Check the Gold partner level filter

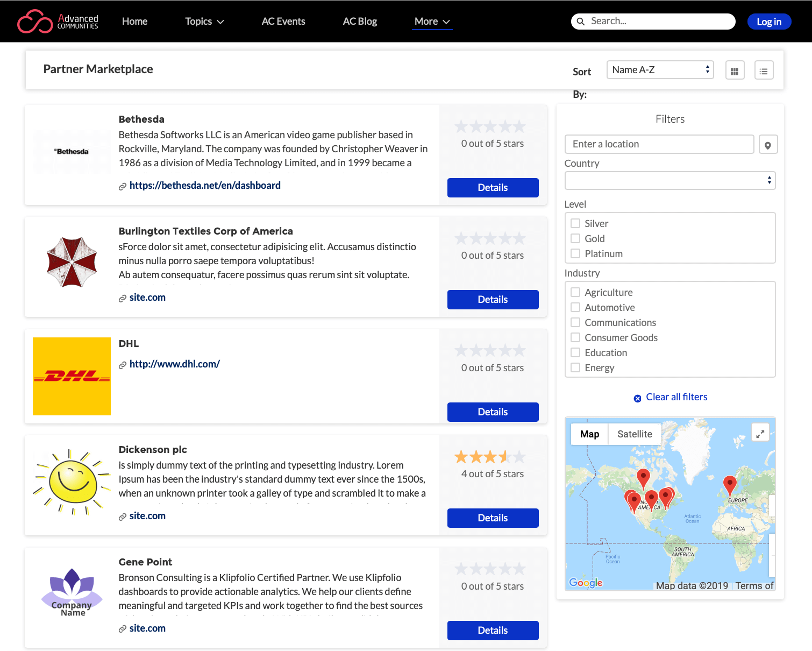click(x=575, y=238)
